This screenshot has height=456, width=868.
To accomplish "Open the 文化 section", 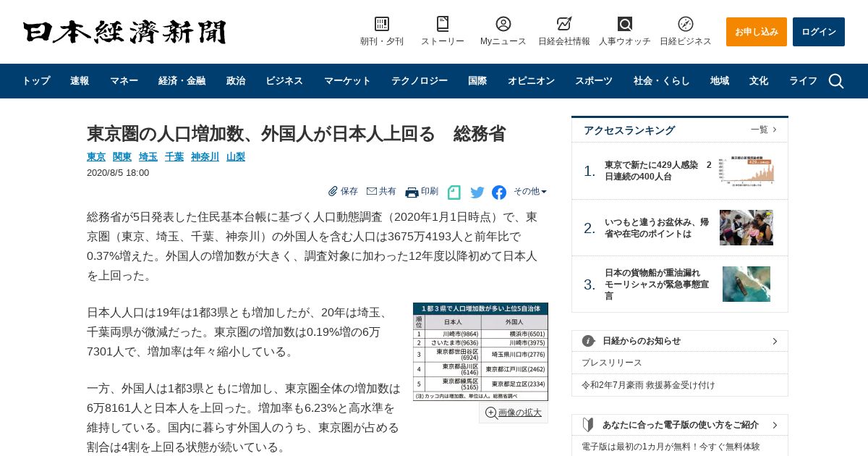I will point(759,81).
